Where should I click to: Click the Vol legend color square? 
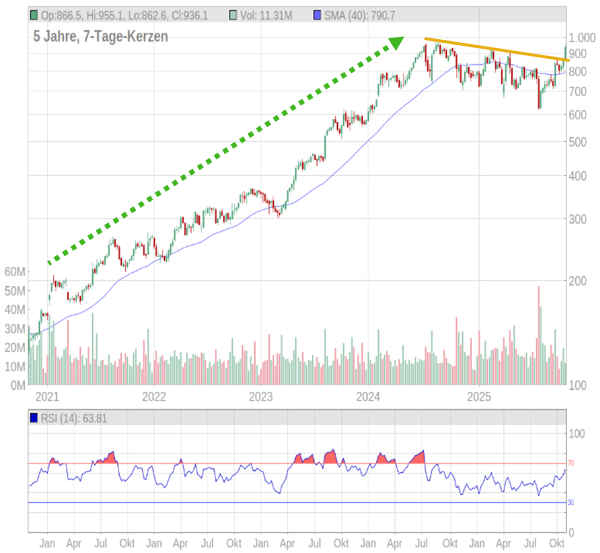(233, 16)
